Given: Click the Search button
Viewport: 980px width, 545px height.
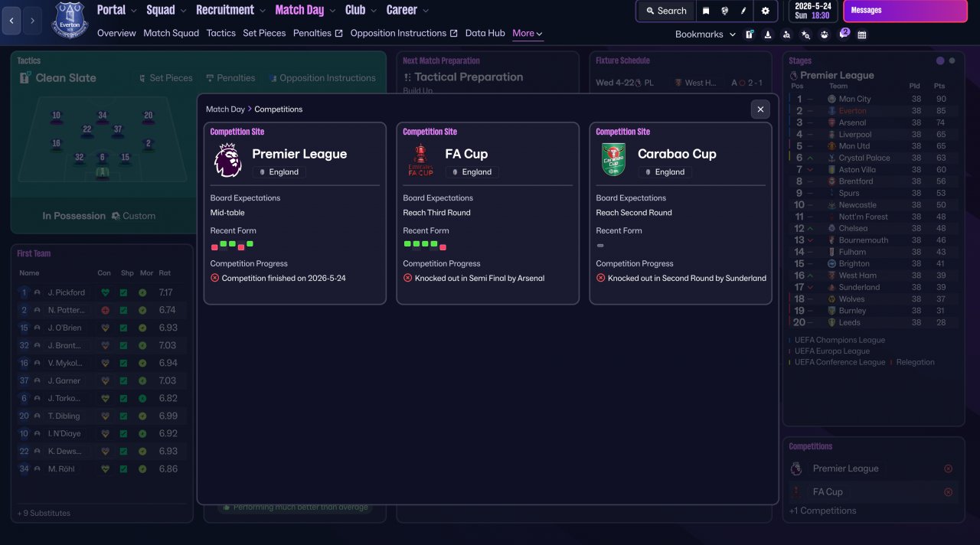Looking at the screenshot, I should click(x=666, y=11).
